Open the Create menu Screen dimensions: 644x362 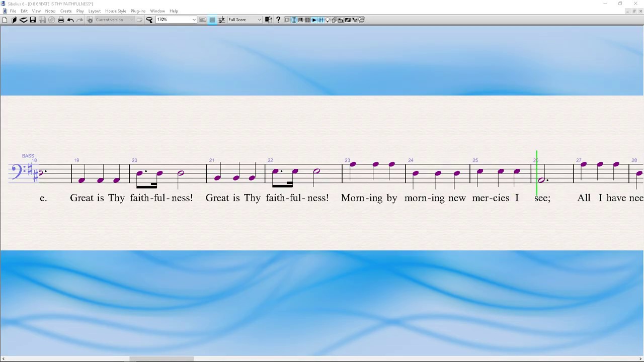[66, 11]
